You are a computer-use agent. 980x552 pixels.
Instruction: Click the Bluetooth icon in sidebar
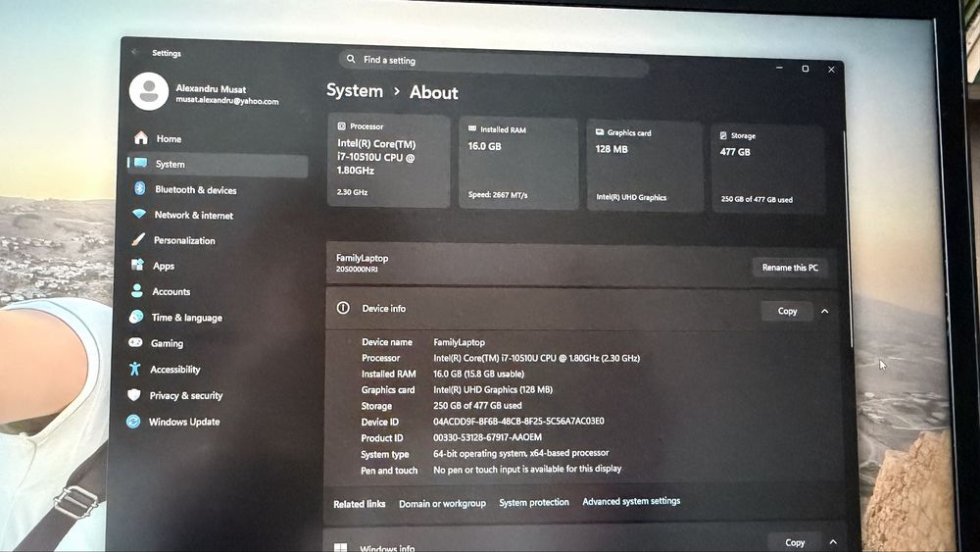coord(140,189)
